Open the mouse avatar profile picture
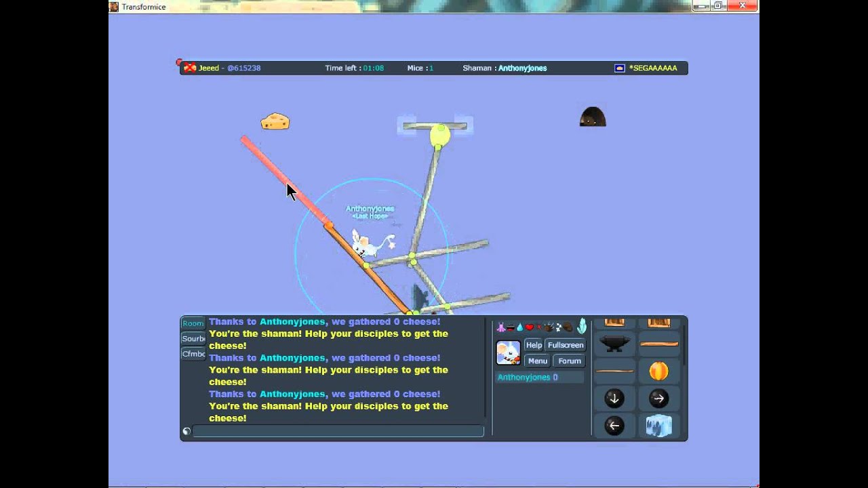The height and width of the screenshot is (488, 868). tap(508, 352)
